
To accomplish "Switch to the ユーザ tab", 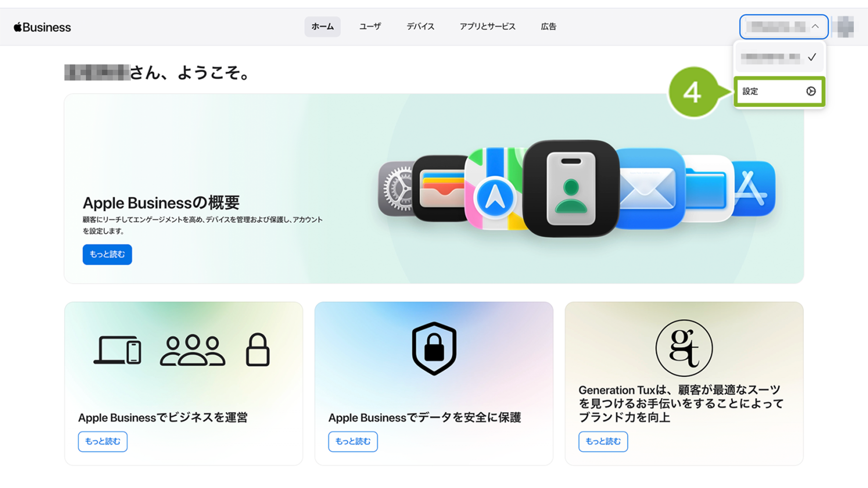I will pyautogui.click(x=370, y=27).
